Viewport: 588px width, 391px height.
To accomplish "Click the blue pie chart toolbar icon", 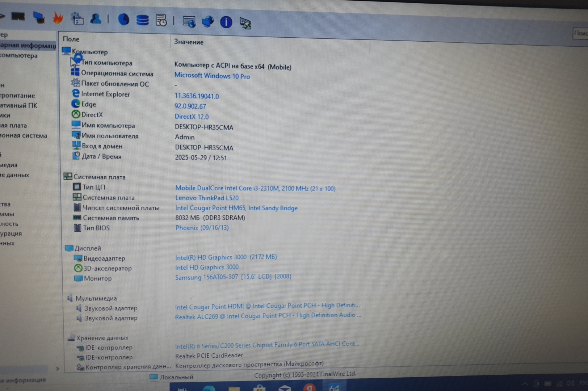I will coord(123,19).
